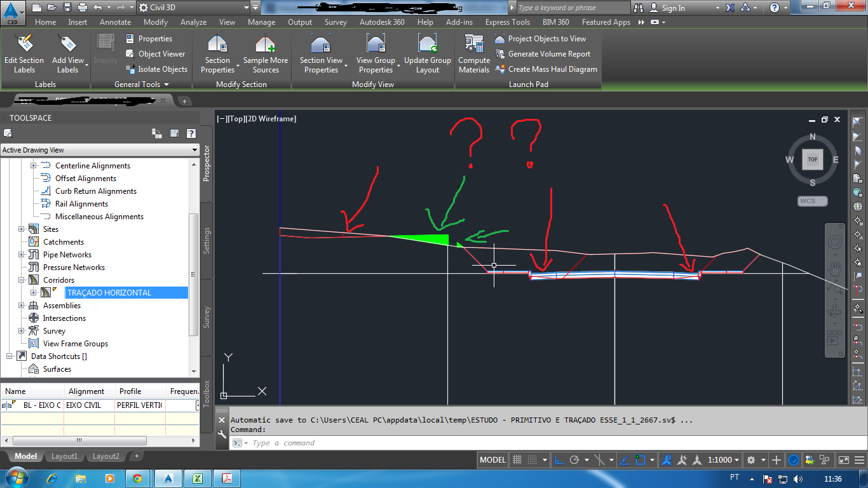Switch to the Layout1 tab

coord(63,456)
